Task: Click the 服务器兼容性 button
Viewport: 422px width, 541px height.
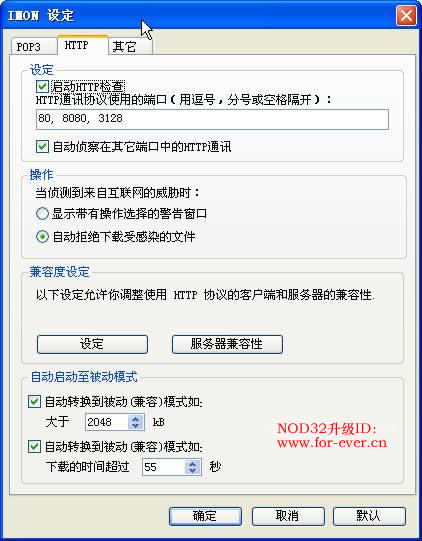Action: click(227, 344)
